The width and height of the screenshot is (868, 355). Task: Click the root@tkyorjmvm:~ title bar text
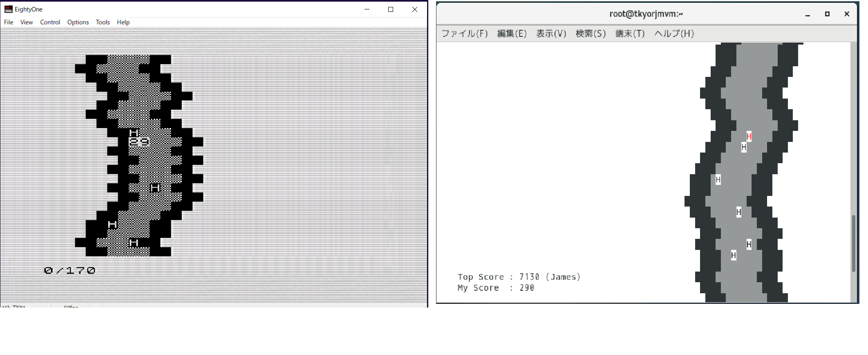[x=646, y=14]
